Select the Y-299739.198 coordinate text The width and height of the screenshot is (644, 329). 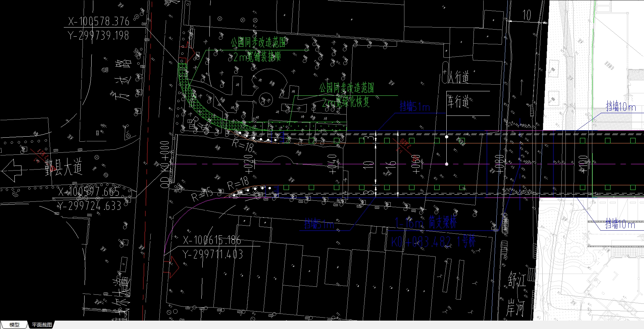point(99,35)
